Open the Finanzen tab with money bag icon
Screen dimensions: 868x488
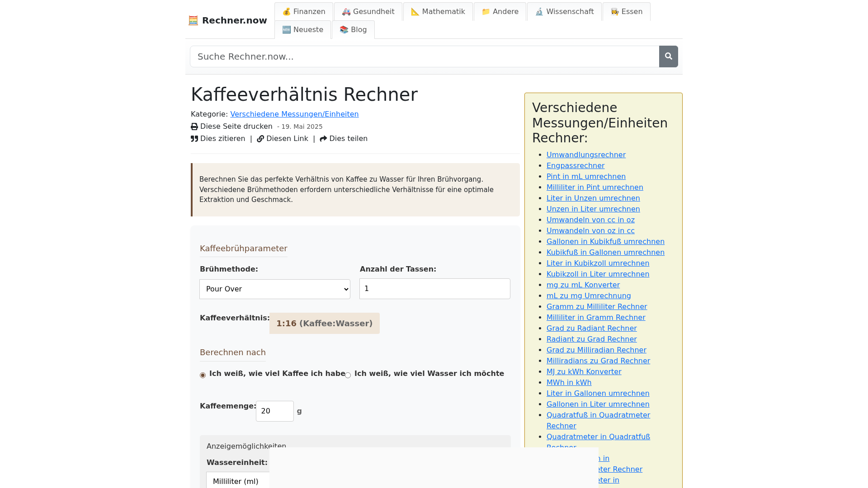(x=304, y=12)
